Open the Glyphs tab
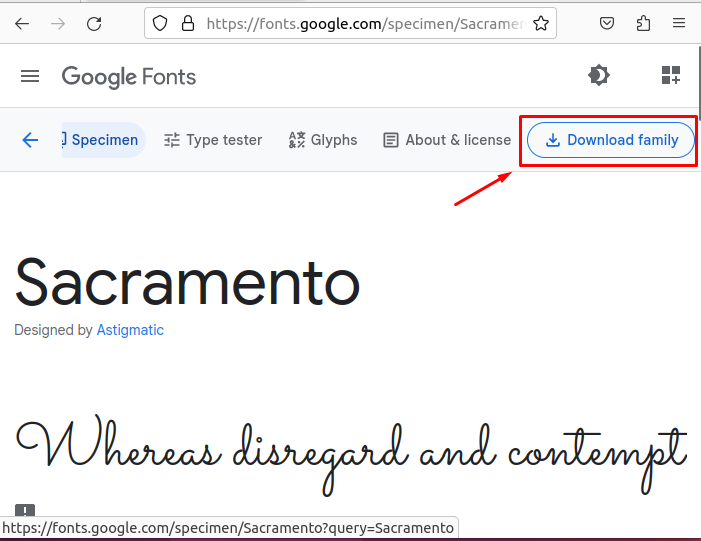The image size is (701, 541). point(323,140)
